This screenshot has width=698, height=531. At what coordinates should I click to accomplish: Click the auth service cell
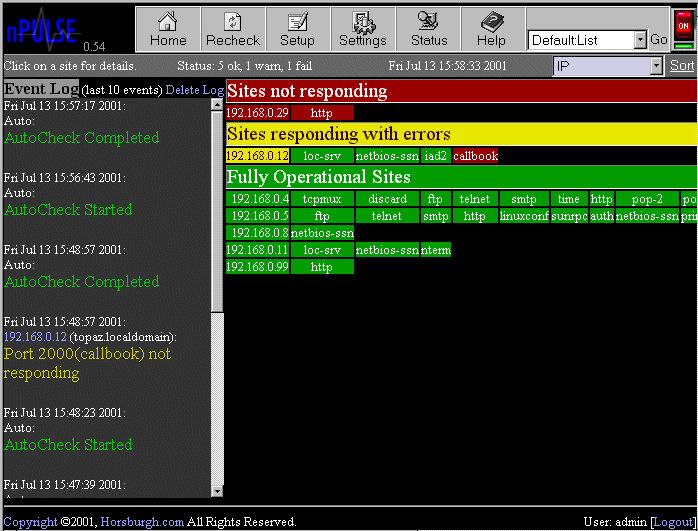602,216
